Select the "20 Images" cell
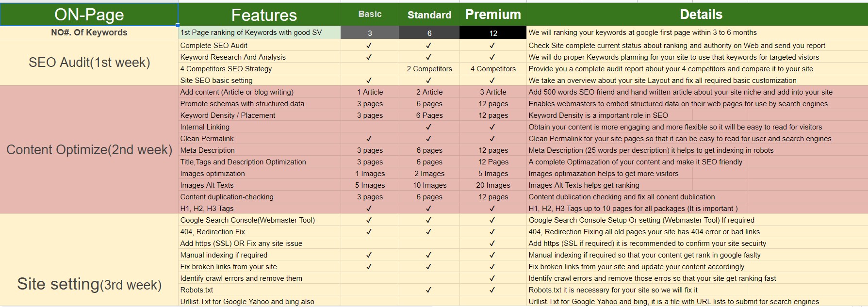The image size is (868, 307). tap(493, 185)
